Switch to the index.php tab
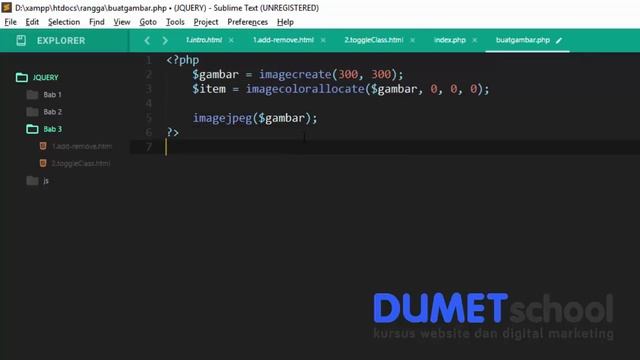The width and height of the screenshot is (640, 360). coord(449,40)
